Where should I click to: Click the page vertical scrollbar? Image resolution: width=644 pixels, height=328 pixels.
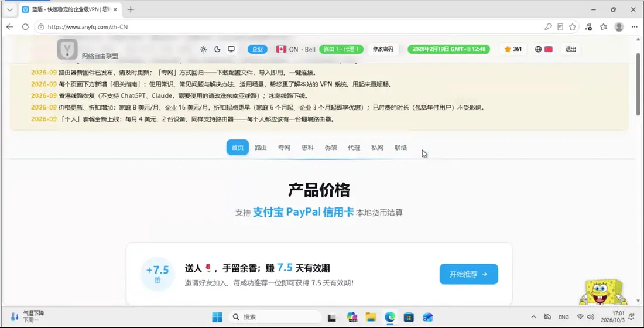[638, 84]
